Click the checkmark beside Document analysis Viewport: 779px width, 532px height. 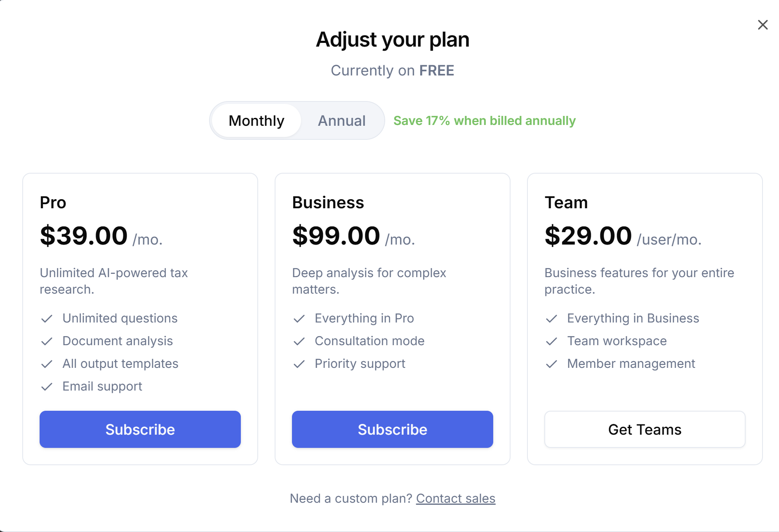pyautogui.click(x=47, y=341)
